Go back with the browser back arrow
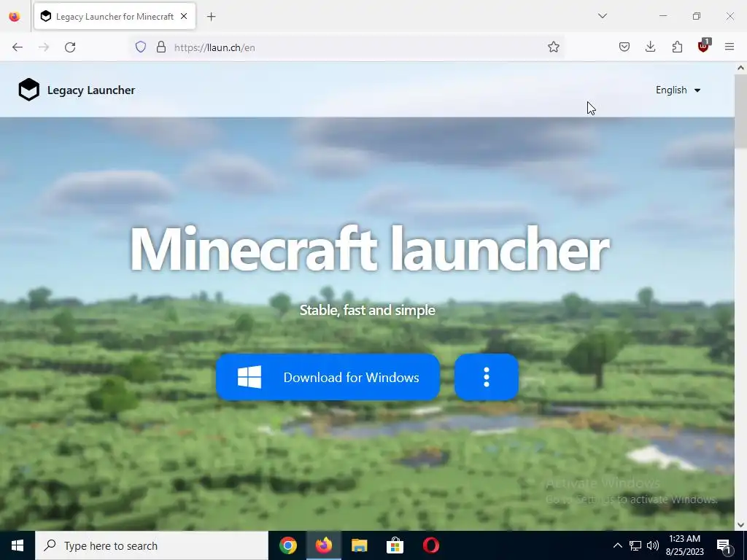 tap(18, 47)
